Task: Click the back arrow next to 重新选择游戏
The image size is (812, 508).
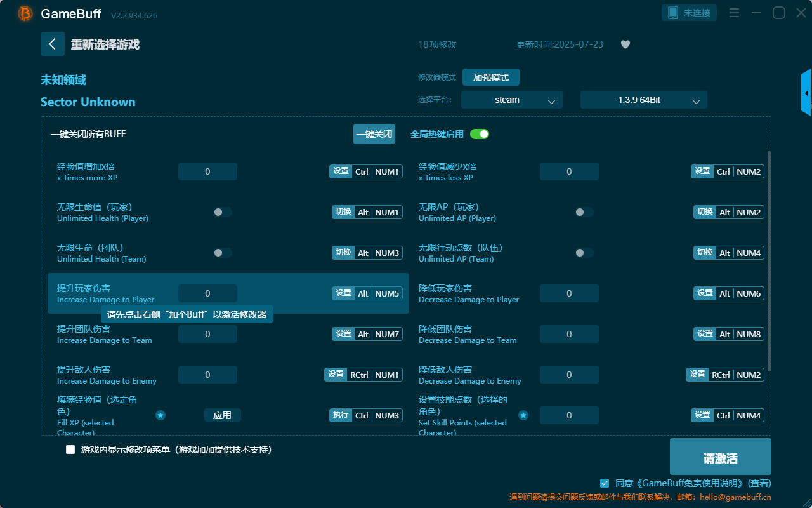Action: [53, 43]
